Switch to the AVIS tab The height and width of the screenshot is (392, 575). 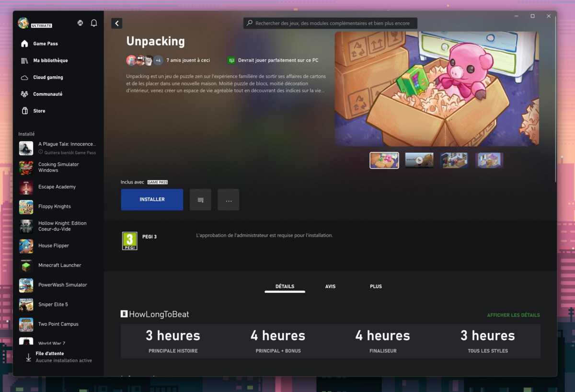(330, 287)
